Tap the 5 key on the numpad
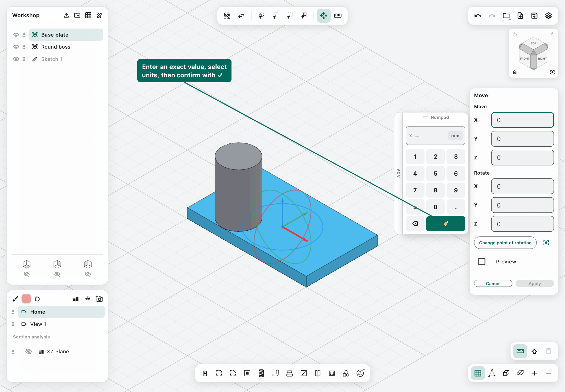 tap(436, 174)
